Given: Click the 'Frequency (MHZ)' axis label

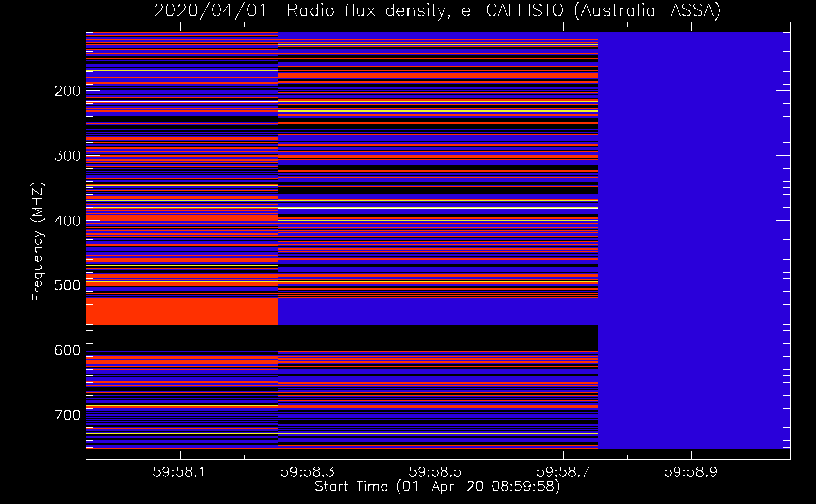Looking at the screenshot, I should pyautogui.click(x=37, y=241).
